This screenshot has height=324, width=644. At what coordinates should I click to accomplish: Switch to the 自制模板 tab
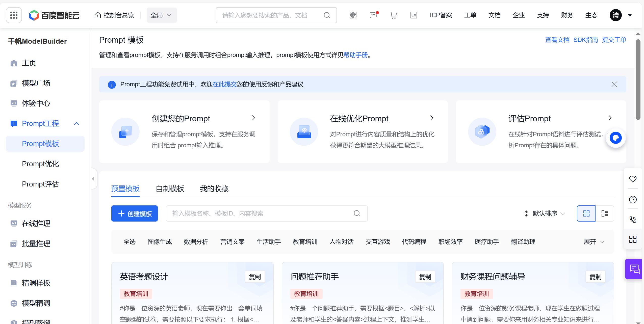coord(170,188)
